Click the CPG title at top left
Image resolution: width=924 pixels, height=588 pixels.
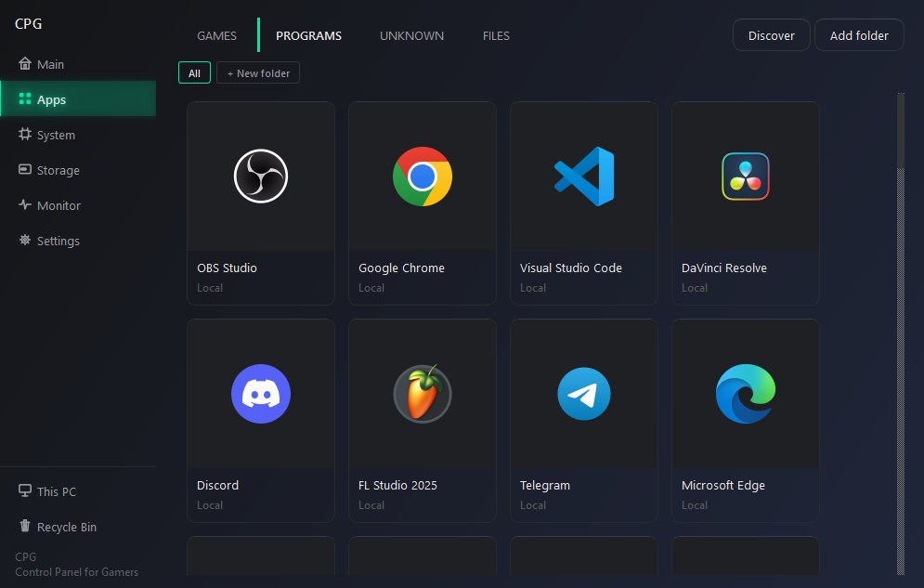click(x=28, y=23)
